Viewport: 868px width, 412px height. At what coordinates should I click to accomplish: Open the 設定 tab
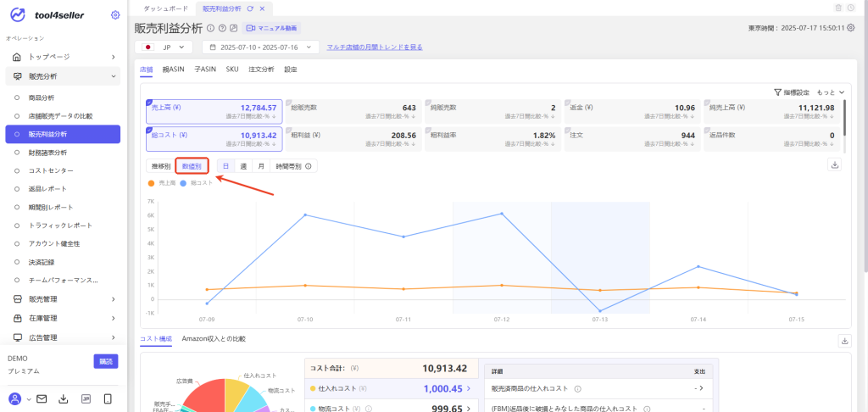291,70
